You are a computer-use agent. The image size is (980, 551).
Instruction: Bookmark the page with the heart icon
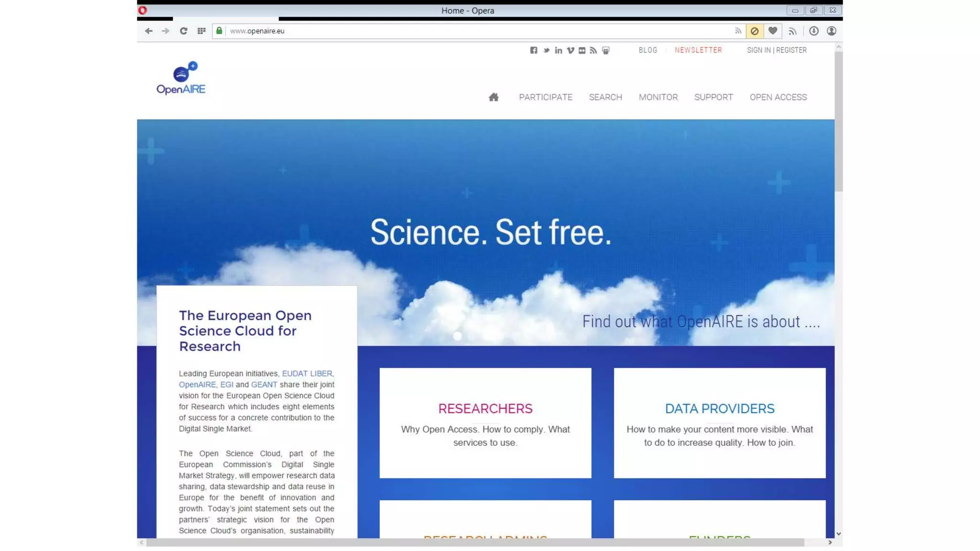coord(772,31)
